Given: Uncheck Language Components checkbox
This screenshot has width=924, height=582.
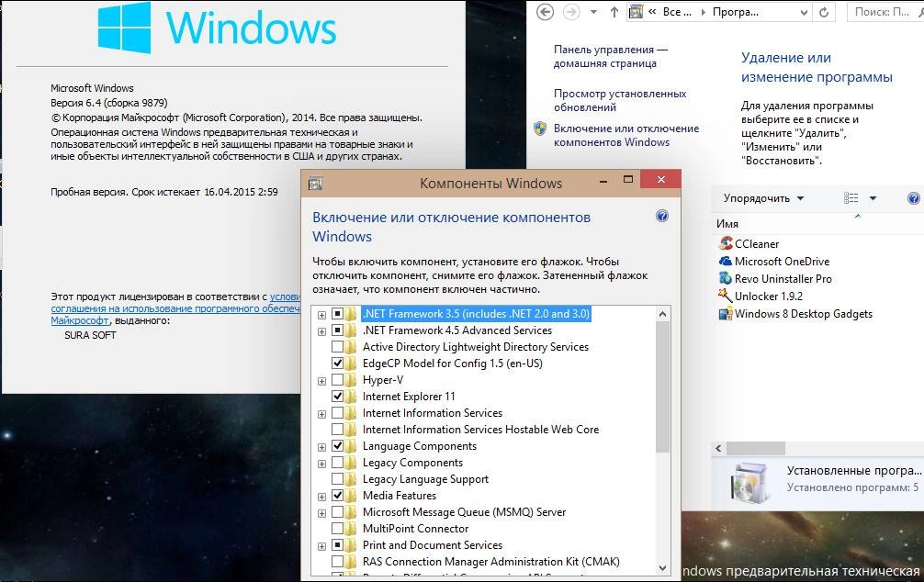Looking at the screenshot, I should click(x=338, y=446).
